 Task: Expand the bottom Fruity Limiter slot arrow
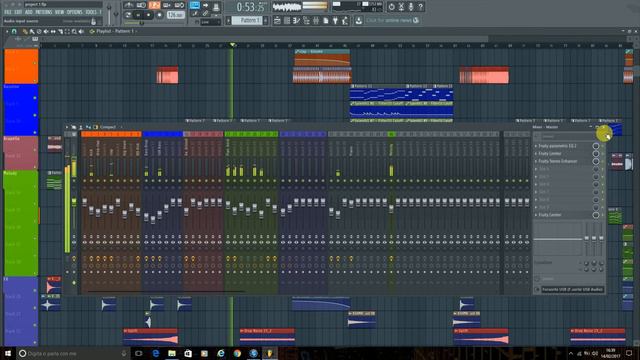pos(536,215)
